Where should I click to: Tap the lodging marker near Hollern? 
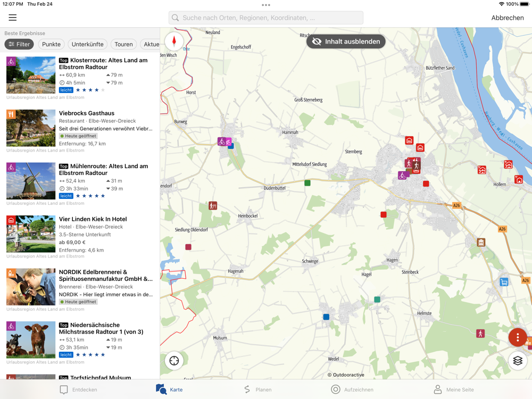[519, 179]
